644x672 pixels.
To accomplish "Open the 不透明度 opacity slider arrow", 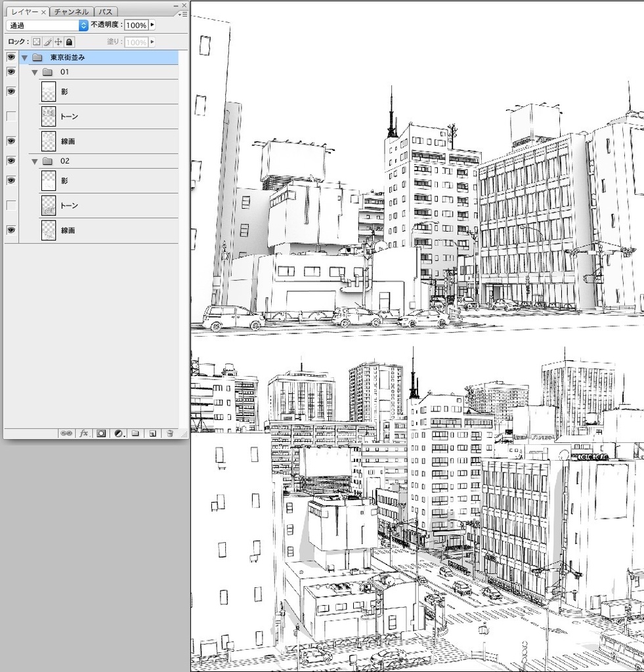I will pos(152,25).
